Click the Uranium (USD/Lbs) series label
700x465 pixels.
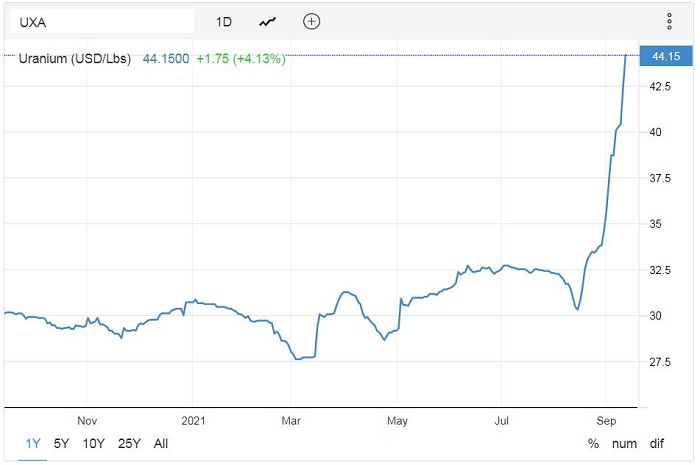pyautogui.click(x=75, y=59)
